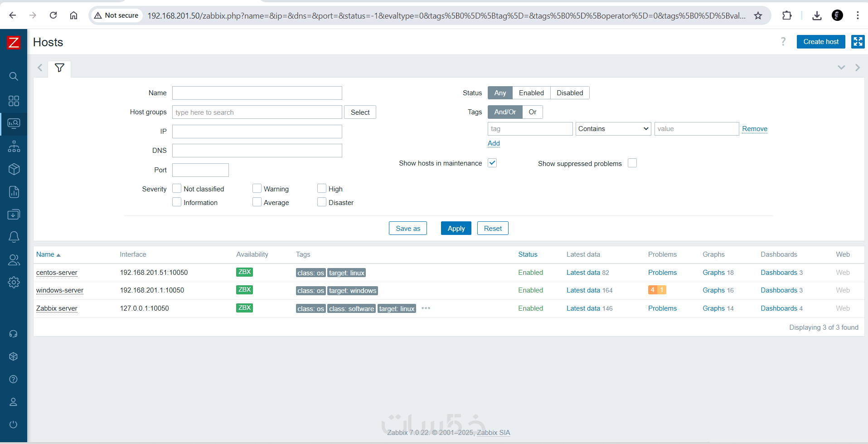Open the Help question-mark icon in sidebar

(x=14, y=379)
